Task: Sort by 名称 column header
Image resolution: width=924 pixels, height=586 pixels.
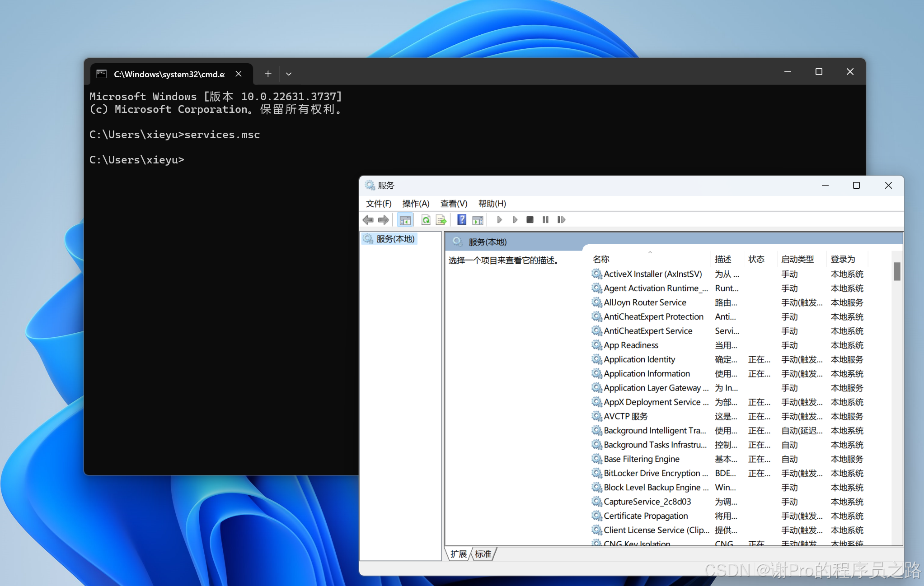Action: pyautogui.click(x=601, y=259)
